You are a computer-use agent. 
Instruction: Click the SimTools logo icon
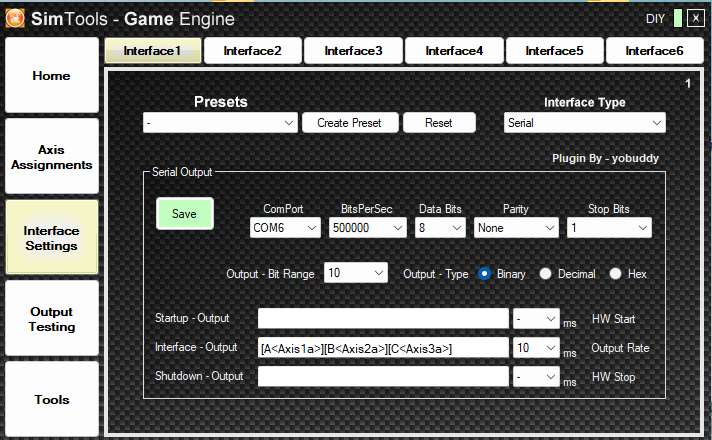point(17,18)
